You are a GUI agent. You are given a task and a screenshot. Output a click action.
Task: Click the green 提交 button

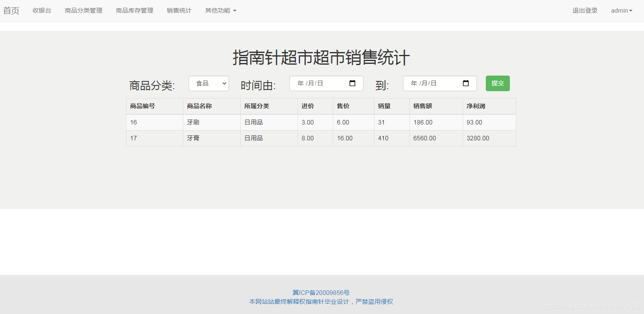[498, 83]
